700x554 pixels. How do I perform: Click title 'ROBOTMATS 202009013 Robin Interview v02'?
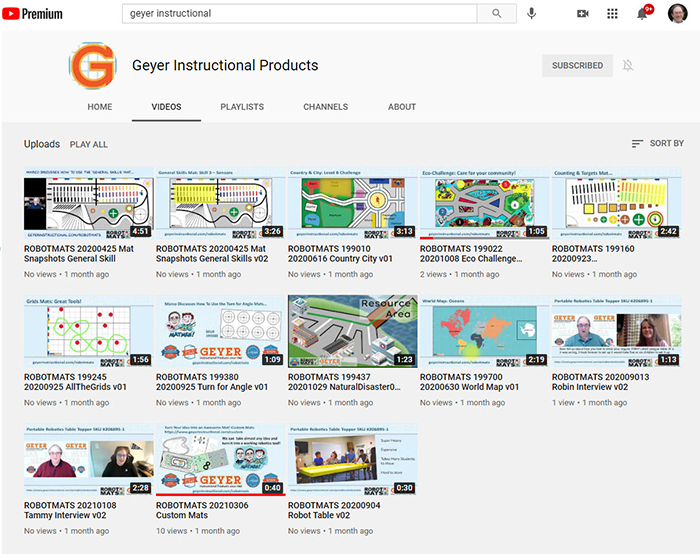(600, 382)
